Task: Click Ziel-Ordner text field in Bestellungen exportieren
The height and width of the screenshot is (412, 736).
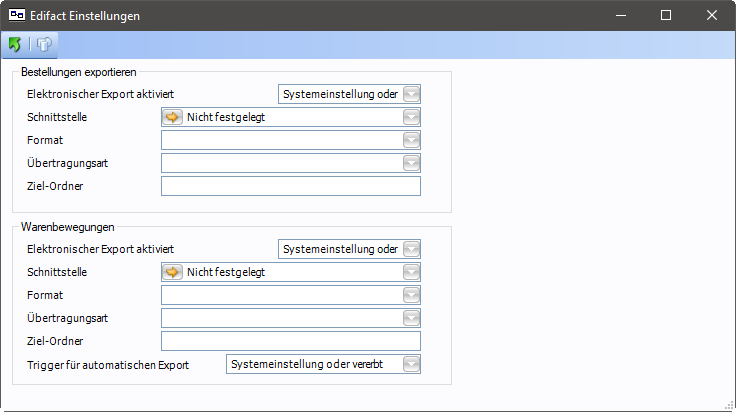Action: click(290, 186)
